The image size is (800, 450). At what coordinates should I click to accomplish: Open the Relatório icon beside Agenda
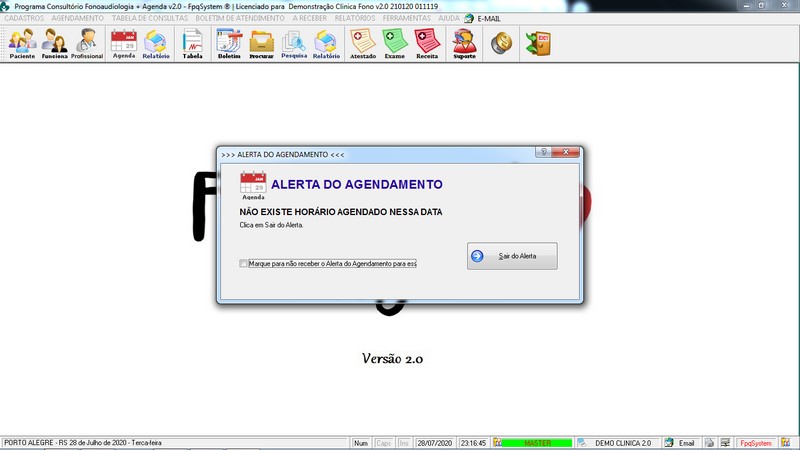coord(156,44)
